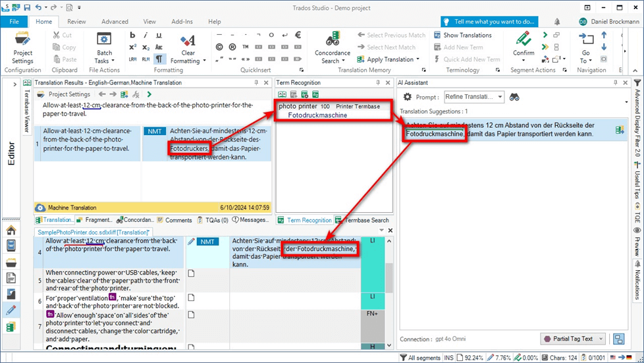Switch to the Review ribbon tab
Screen dimensions: 644x363
point(76,21)
